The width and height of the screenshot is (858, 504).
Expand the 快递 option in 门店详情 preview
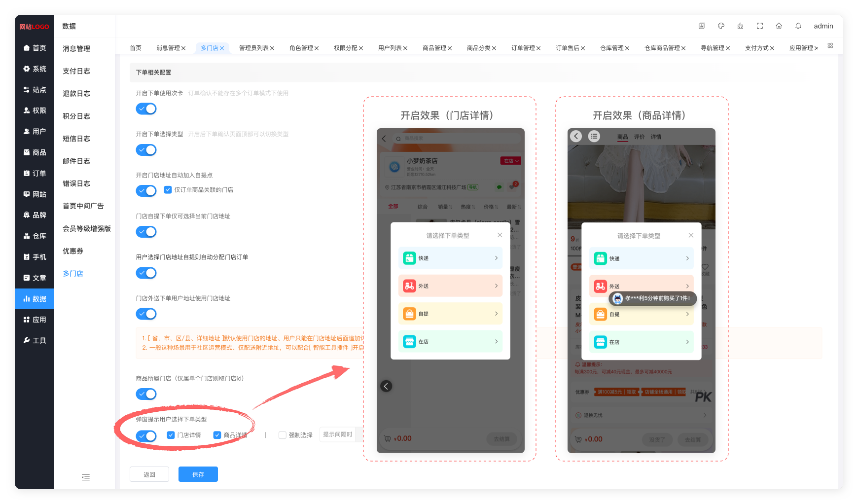click(450, 258)
